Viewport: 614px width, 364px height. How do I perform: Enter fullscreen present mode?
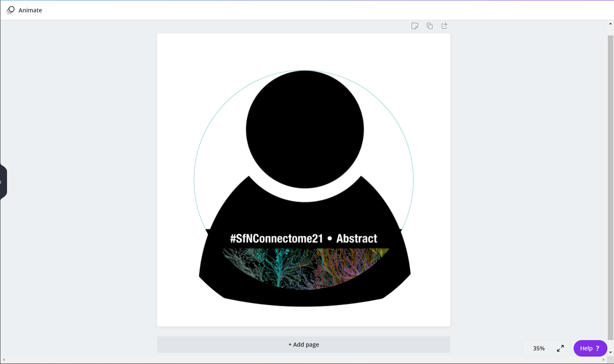pyautogui.click(x=560, y=348)
